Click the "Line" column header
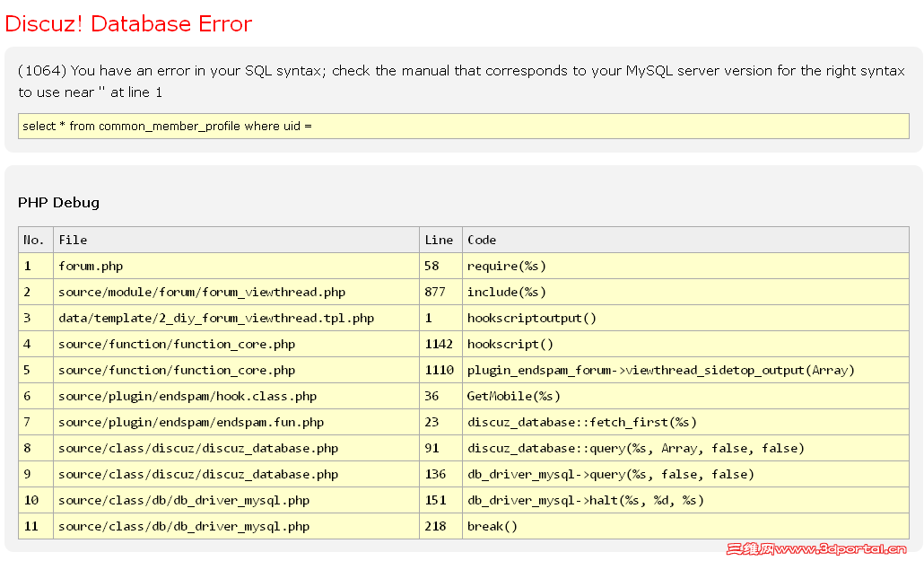This screenshot has height=561, width=924. 439,240
